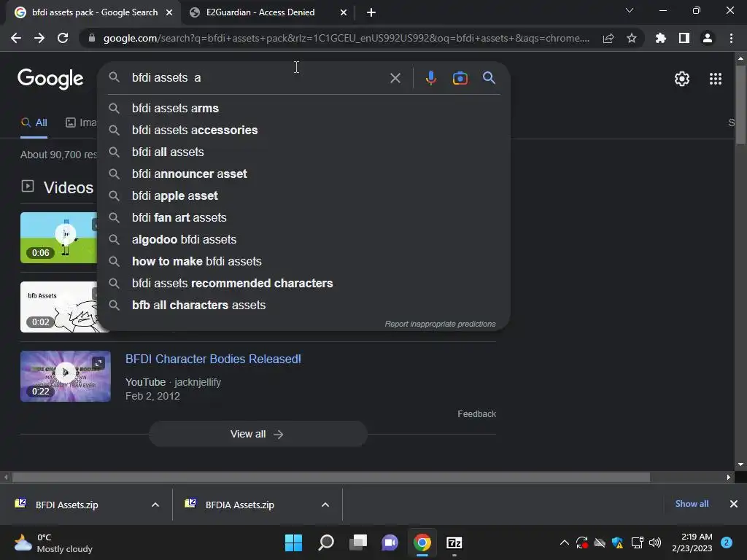Search by image with the camera icon
Image resolution: width=747 pixels, height=560 pixels.
coord(460,78)
